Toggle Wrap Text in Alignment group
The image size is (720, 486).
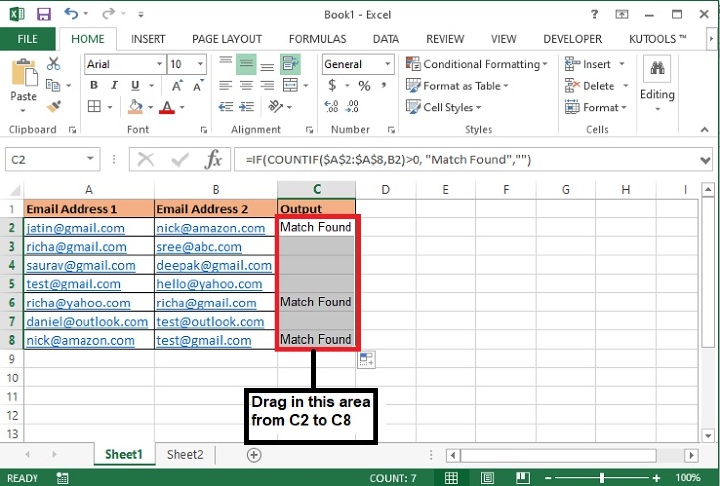(291, 64)
